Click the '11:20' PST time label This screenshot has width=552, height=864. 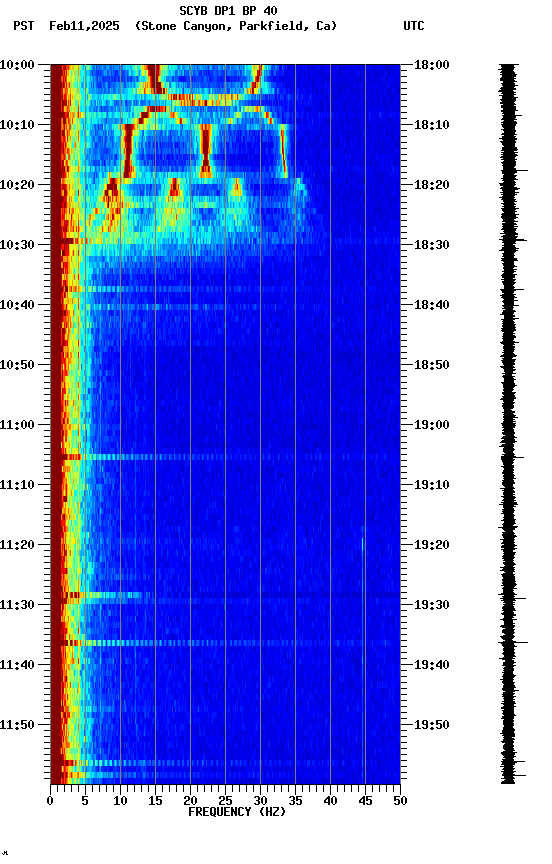click(x=17, y=545)
